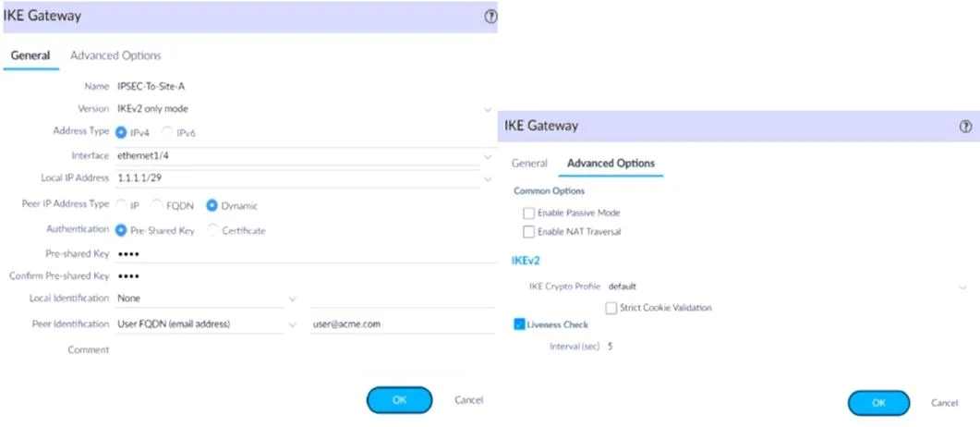The width and height of the screenshot is (980, 427).
Task: Open the Interface dropdown list
Action: click(488, 156)
